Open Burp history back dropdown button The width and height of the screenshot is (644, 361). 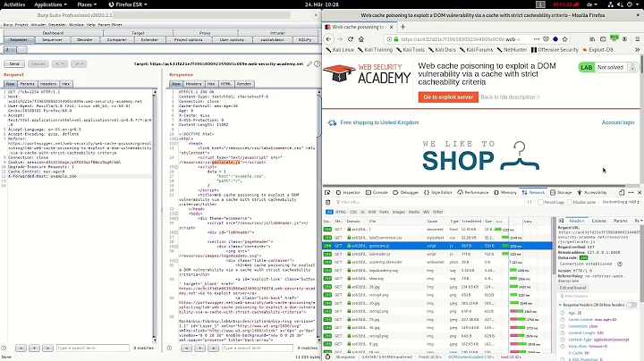tap(60, 63)
